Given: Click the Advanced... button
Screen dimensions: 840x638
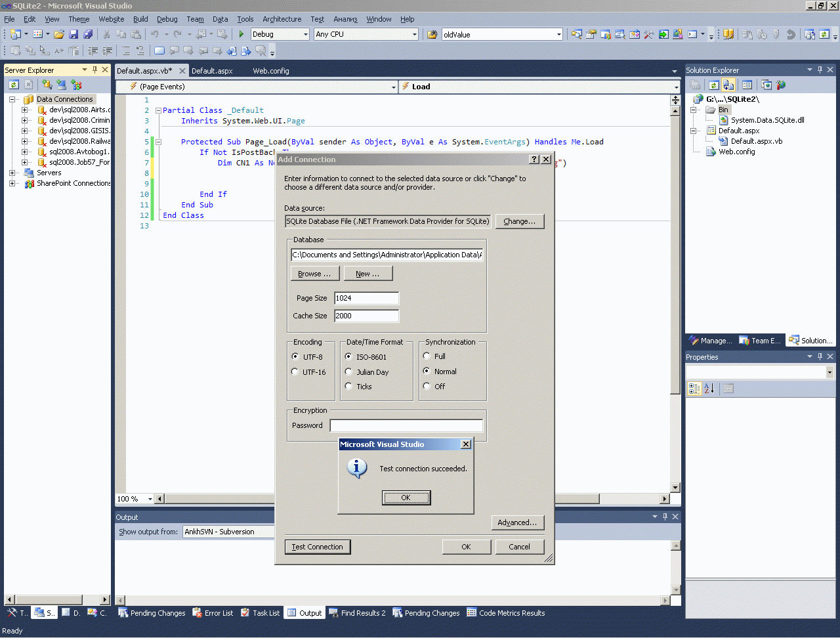Looking at the screenshot, I should tap(517, 522).
